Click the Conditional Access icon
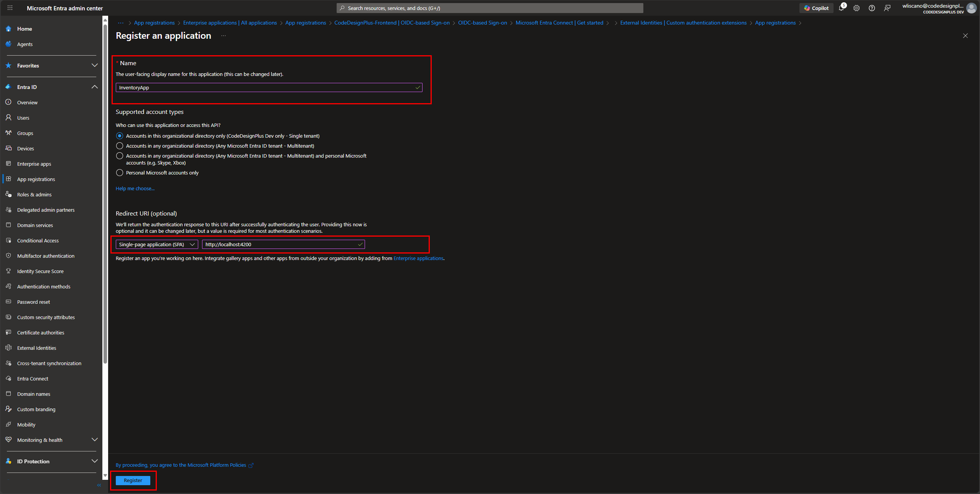Screen dimensions: 980x494 (x=8, y=240)
